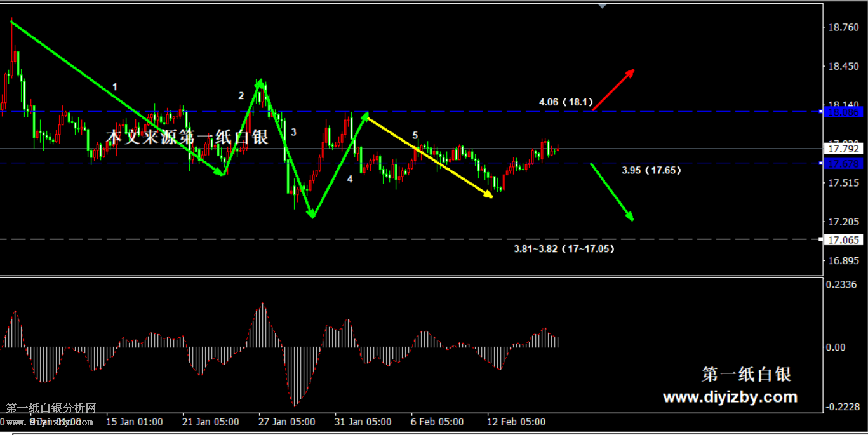Click the gray chart shift triangle marker
Viewport: 868px width, 435px height.
[603, 6]
